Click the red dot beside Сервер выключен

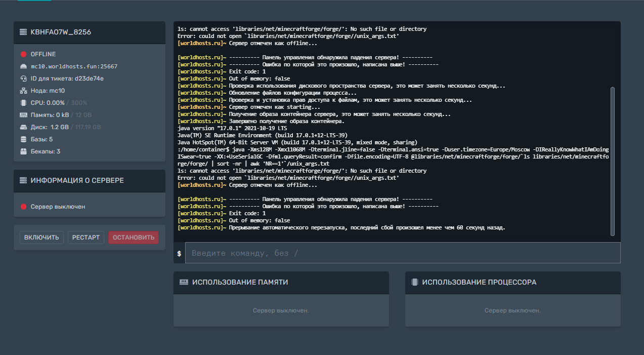pyautogui.click(x=23, y=207)
